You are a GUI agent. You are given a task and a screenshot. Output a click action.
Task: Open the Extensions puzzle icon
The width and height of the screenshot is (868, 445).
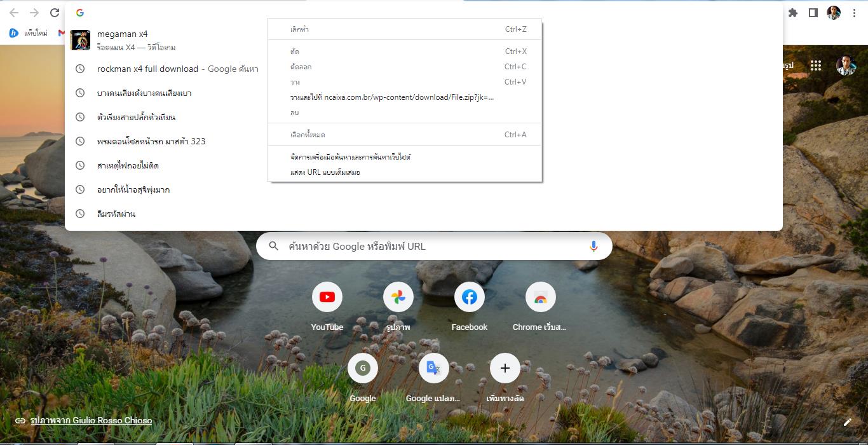pos(792,13)
